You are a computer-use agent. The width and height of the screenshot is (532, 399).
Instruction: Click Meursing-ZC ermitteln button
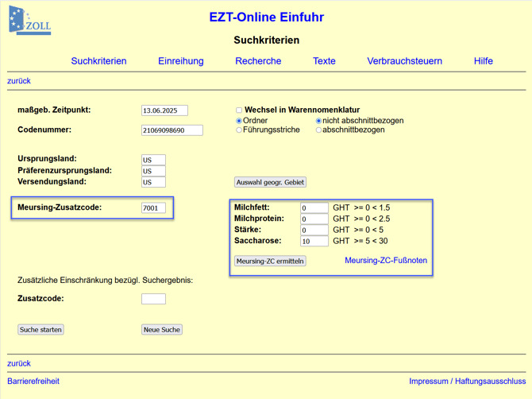(x=270, y=261)
